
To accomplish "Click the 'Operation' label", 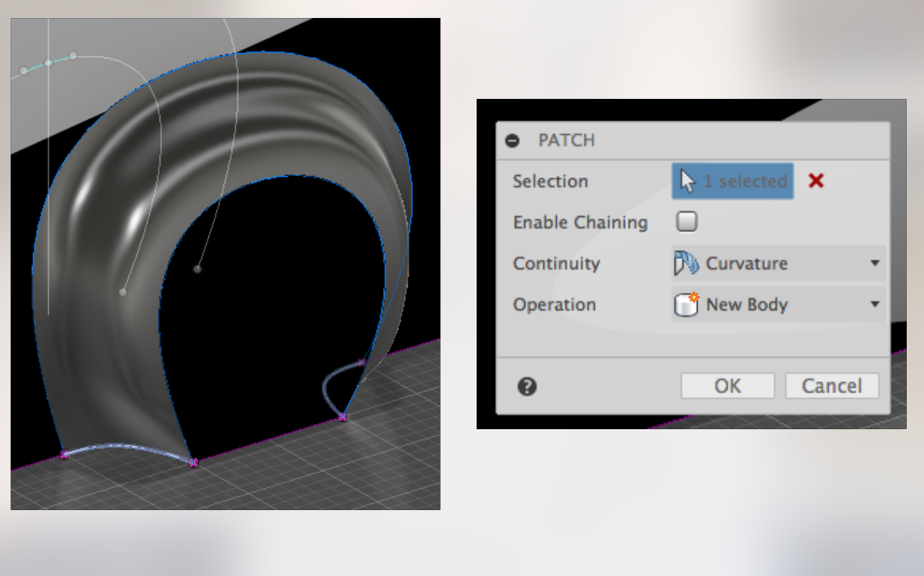I will 555,305.
